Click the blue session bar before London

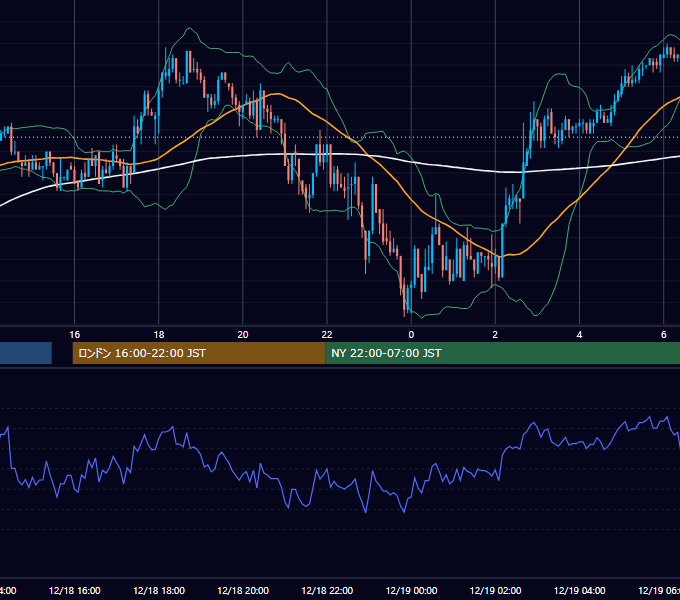[x=26, y=353]
